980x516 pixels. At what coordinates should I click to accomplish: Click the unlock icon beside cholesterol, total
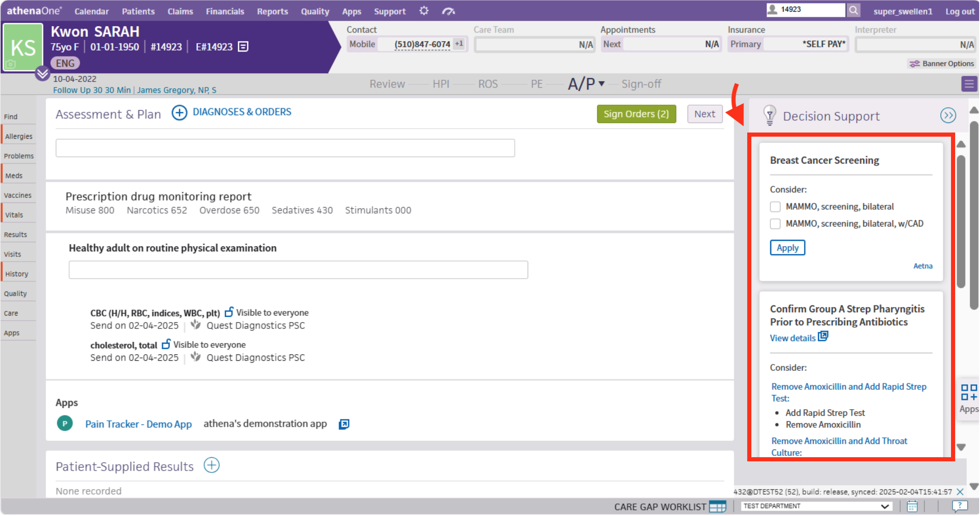coord(166,344)
